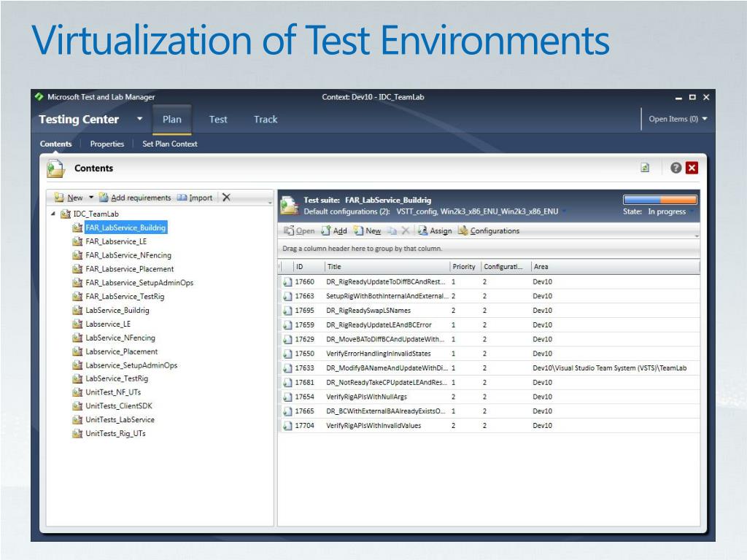Select the Labservice_SetupAdminOps suite

pos(131,365)
